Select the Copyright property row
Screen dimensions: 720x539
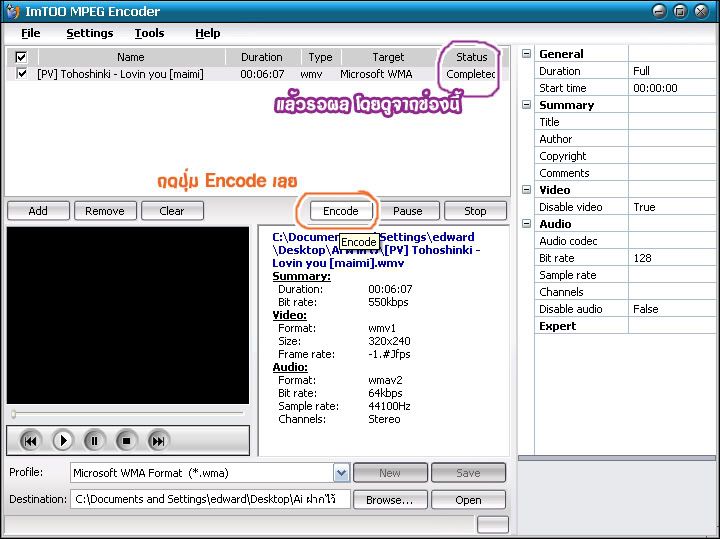pyautogui.click(x=625, y=156)
